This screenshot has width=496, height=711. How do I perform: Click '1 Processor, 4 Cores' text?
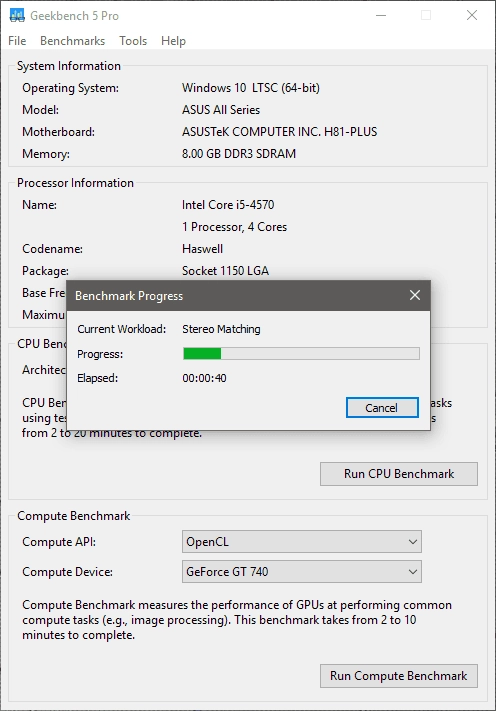pos(234,227)
